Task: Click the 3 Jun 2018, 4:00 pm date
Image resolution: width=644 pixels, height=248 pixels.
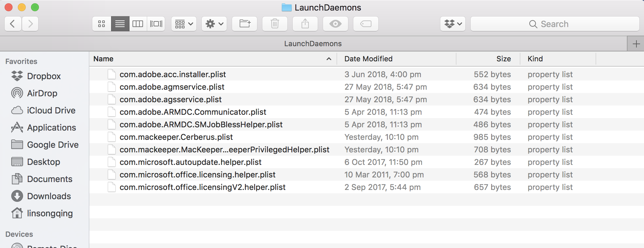Action: (x=383, y=74)
